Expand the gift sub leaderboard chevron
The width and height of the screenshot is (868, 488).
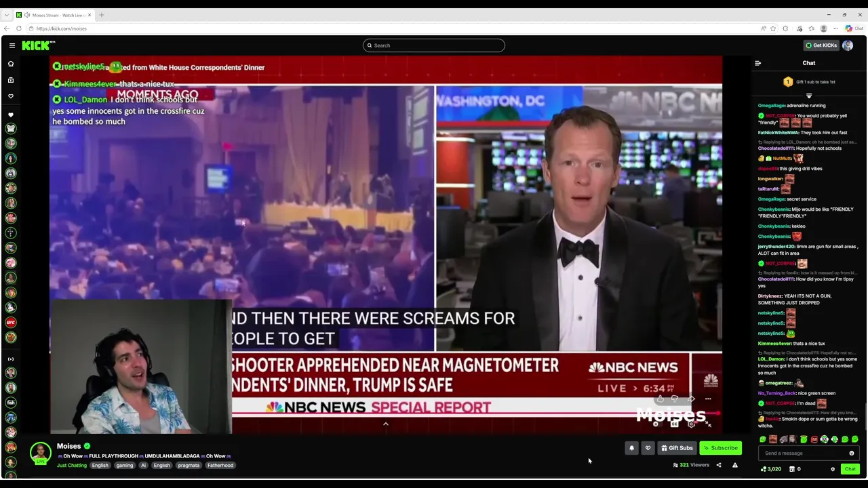tap(809, 96)
